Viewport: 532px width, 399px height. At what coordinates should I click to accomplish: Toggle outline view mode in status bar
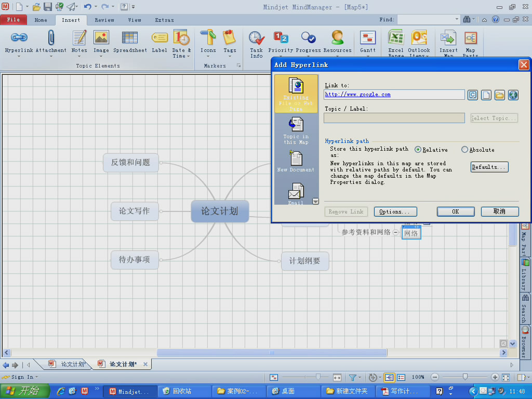(401, 377)
